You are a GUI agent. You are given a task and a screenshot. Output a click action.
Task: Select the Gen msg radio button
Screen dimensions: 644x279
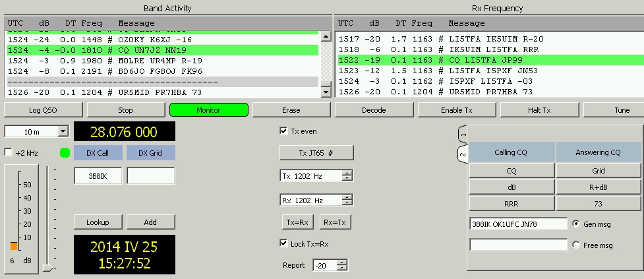[x=577, y=224]
